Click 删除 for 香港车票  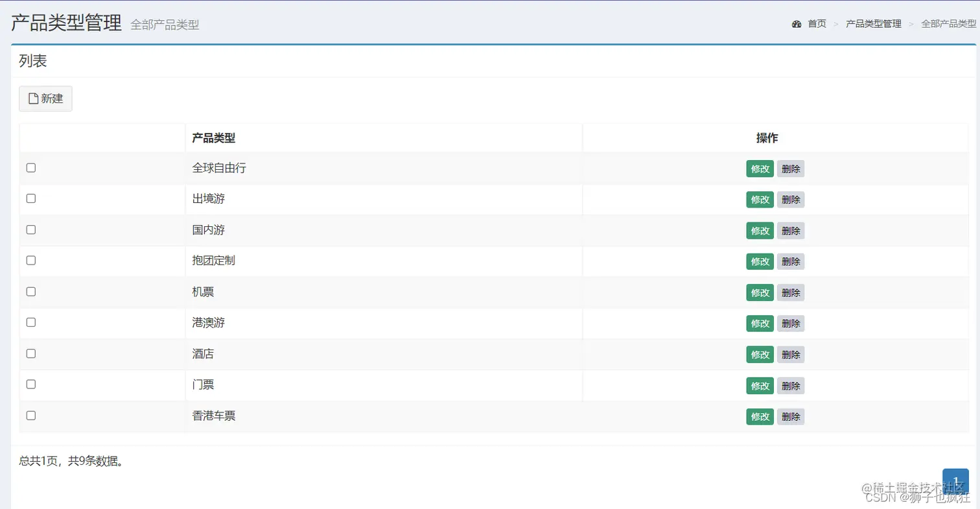coord(791,416)
